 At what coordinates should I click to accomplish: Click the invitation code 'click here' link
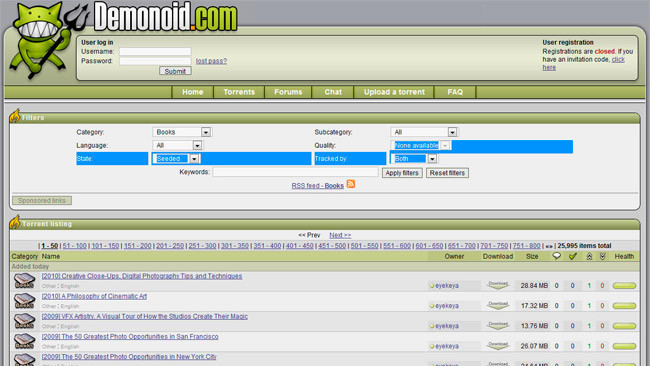[618, 60]
